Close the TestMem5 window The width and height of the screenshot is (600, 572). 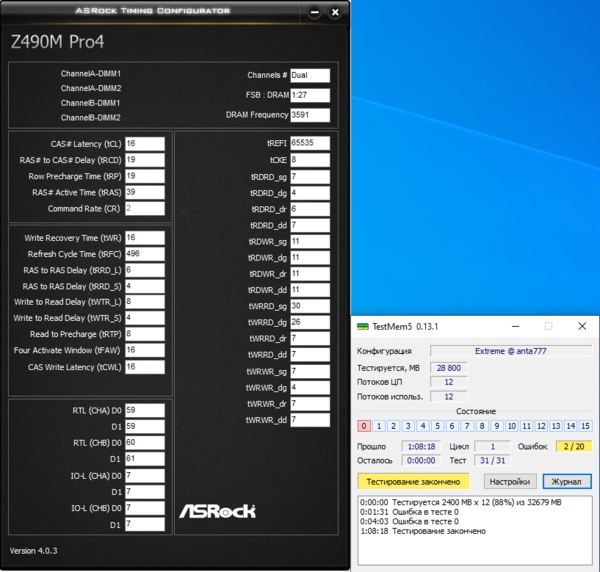click(x=582, y=326)
